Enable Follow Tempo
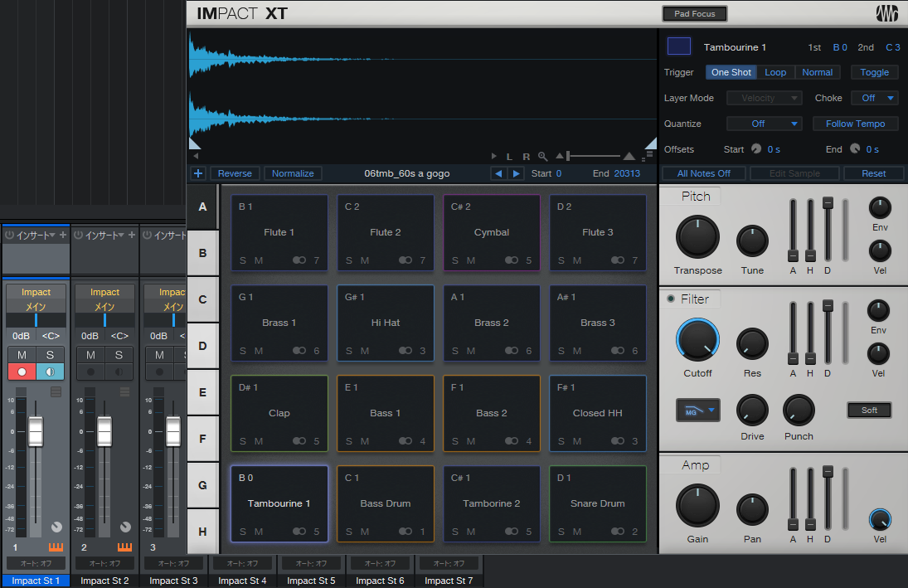 (x=855, y=124)
